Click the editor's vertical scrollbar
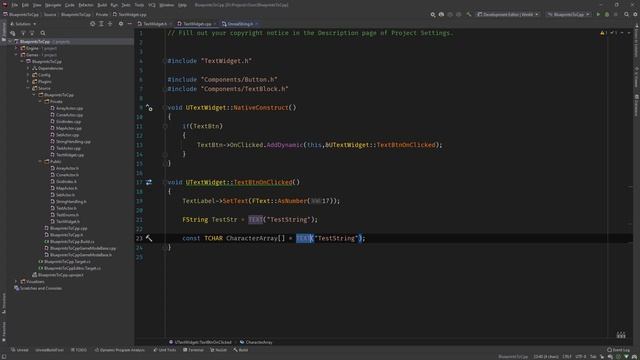This screenshot has width=640, height=360. [x=630, y=184]
